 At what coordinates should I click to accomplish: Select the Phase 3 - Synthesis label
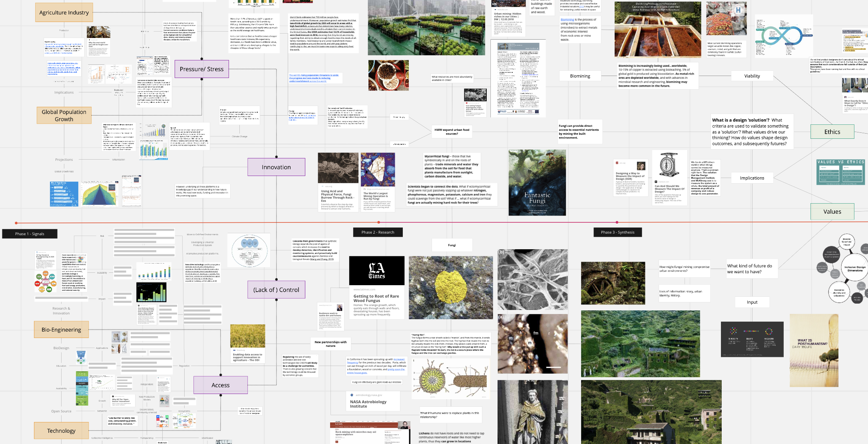617,232
